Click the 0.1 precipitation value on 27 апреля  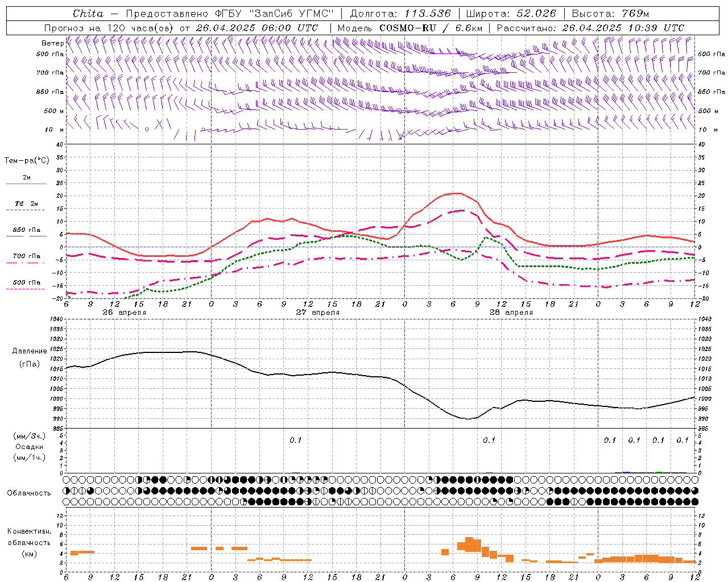click(x=296, y=440)
